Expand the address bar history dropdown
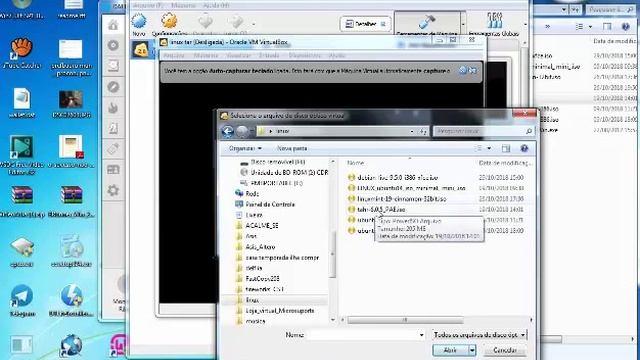The width and height of the screenshot is (640, 360). [x=412, y=131]
